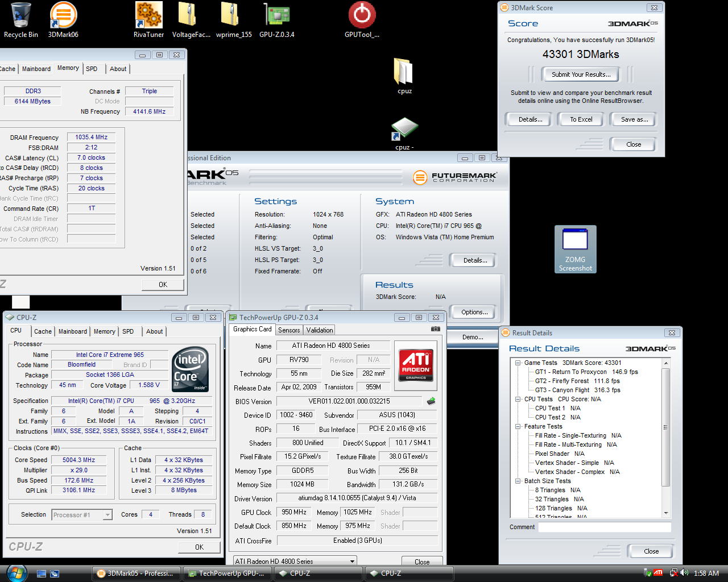This screenshot has height=582, width=728.
Task: Open the Windows Start orb
Action: point(16,573)
